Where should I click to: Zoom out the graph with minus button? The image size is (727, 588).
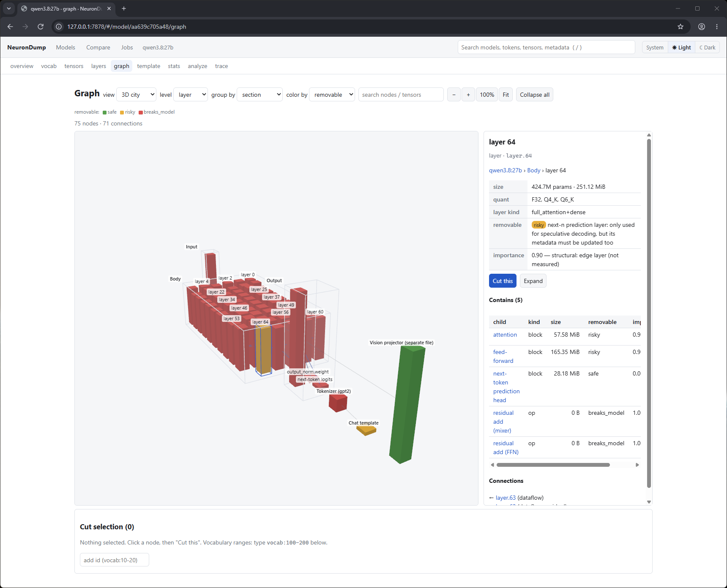tap(454, 95)
